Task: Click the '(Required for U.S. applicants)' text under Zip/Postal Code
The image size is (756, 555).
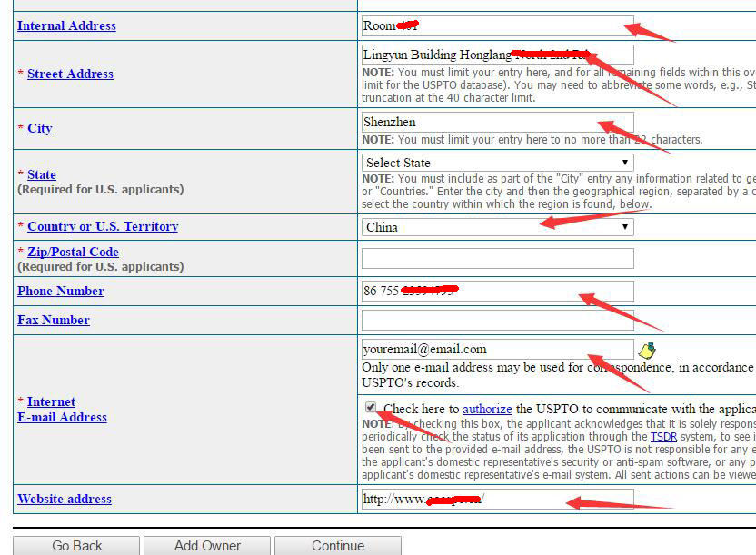Action: tap(101, 266)
